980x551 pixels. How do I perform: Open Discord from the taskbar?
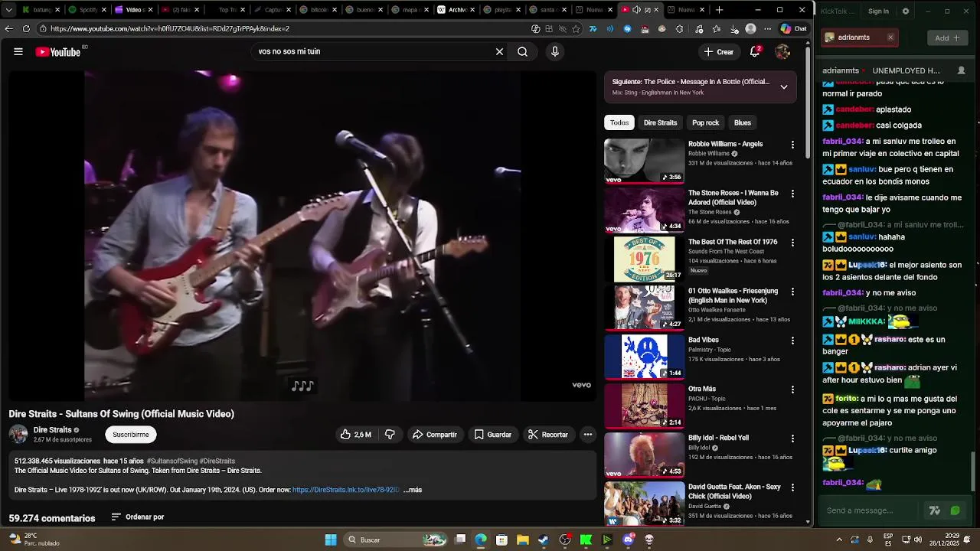(629, 540)
